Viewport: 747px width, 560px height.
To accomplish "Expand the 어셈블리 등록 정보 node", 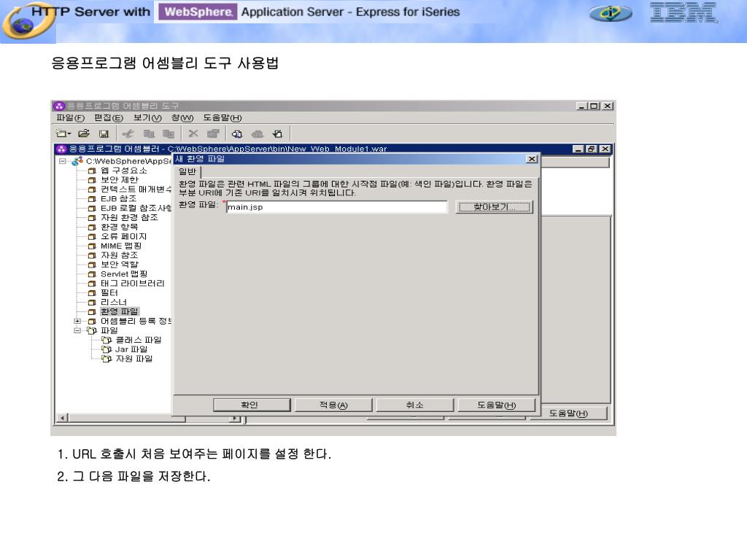I will 77,321.
